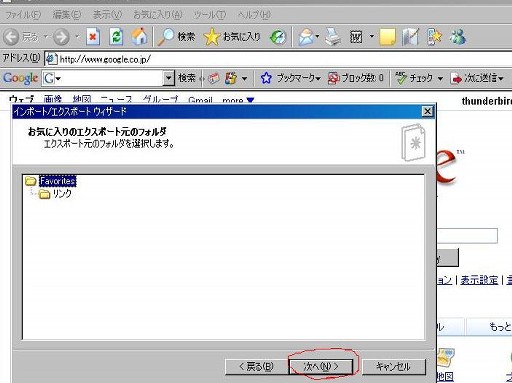Click the < 戻る(B) button in wizard
The image size is (512, 383).
(256, 367)
